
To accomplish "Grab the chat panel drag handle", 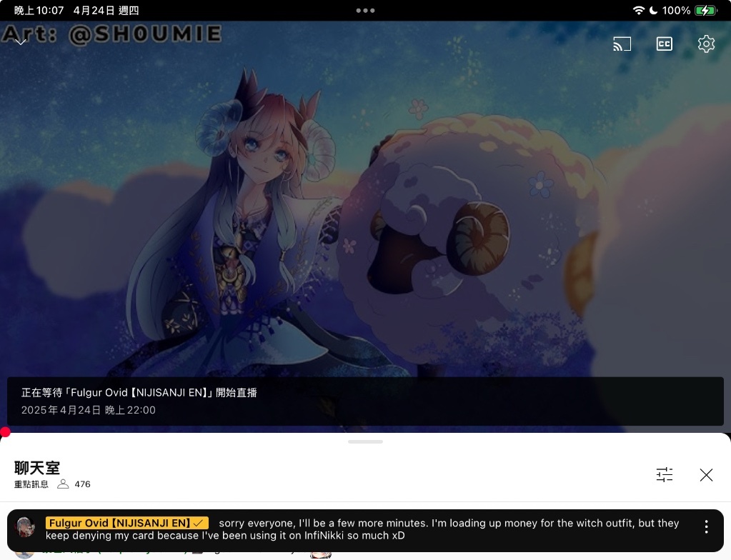I will (366, 441).
